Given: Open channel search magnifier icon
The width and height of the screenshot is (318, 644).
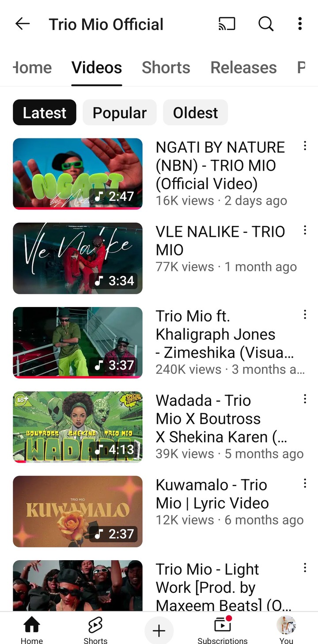Looking at the screenshot, I should [x=266, y=24].
